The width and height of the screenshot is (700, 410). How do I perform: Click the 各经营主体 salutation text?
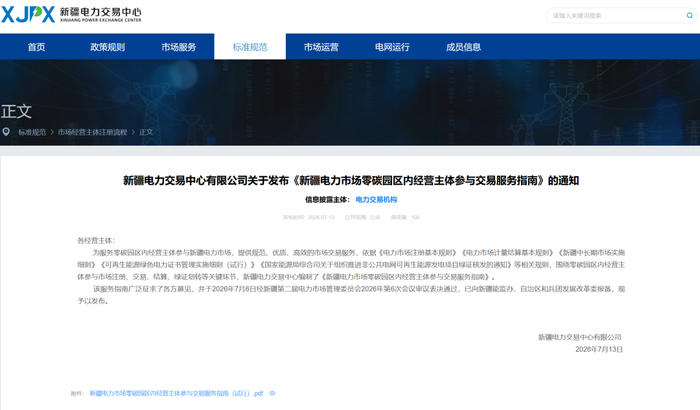coord(96,241)
